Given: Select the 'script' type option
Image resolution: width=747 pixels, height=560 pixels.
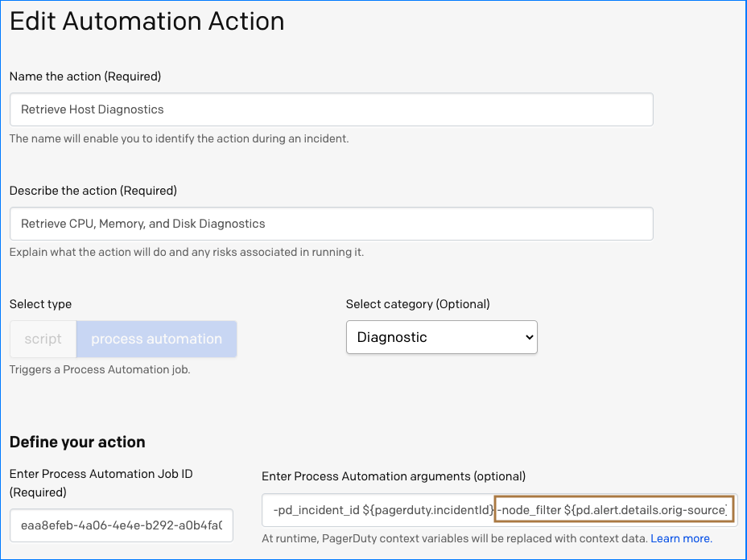Looking at the screenshot, I should pos(43,339).
